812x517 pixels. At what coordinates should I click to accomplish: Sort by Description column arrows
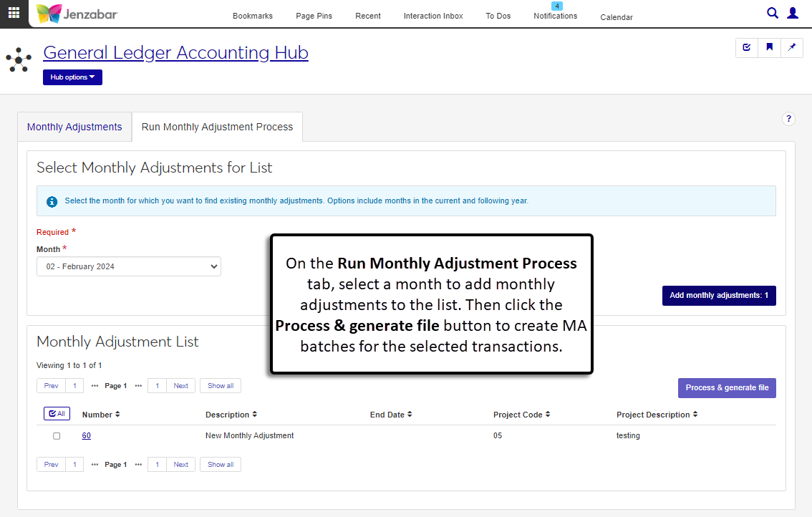click(255, 415)
